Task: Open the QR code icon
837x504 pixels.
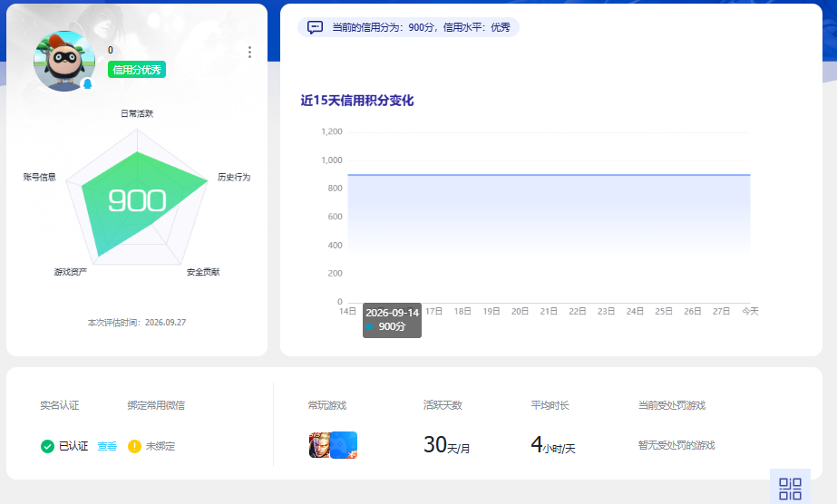Action: 790,489
